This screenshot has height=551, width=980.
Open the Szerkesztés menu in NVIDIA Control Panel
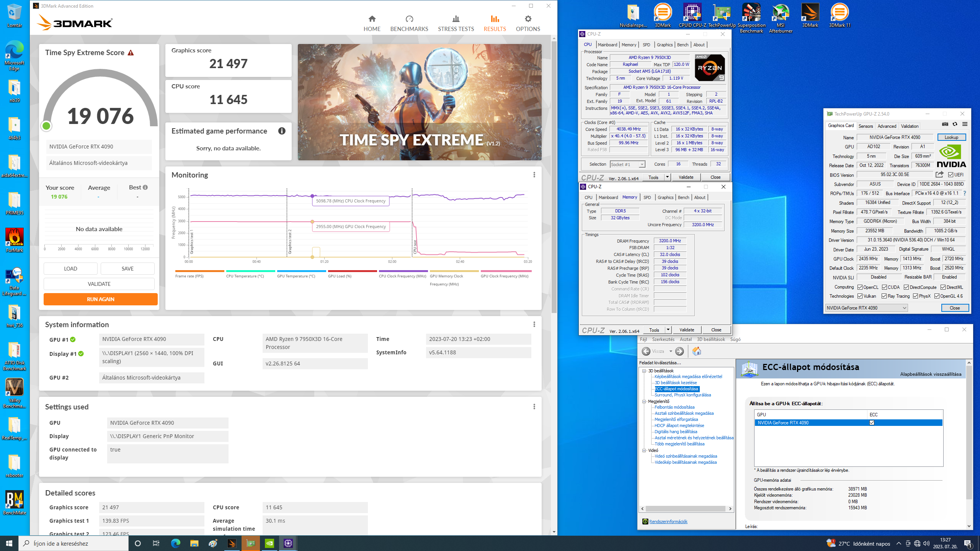point(663,339)
